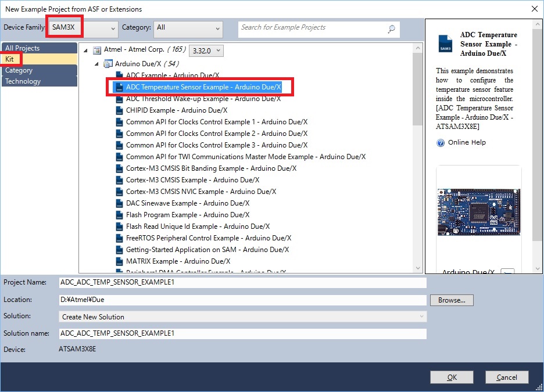Select Flash Program Example row
Image resolution: width=544 pixels, height=392 pixels.
[188, 215]
